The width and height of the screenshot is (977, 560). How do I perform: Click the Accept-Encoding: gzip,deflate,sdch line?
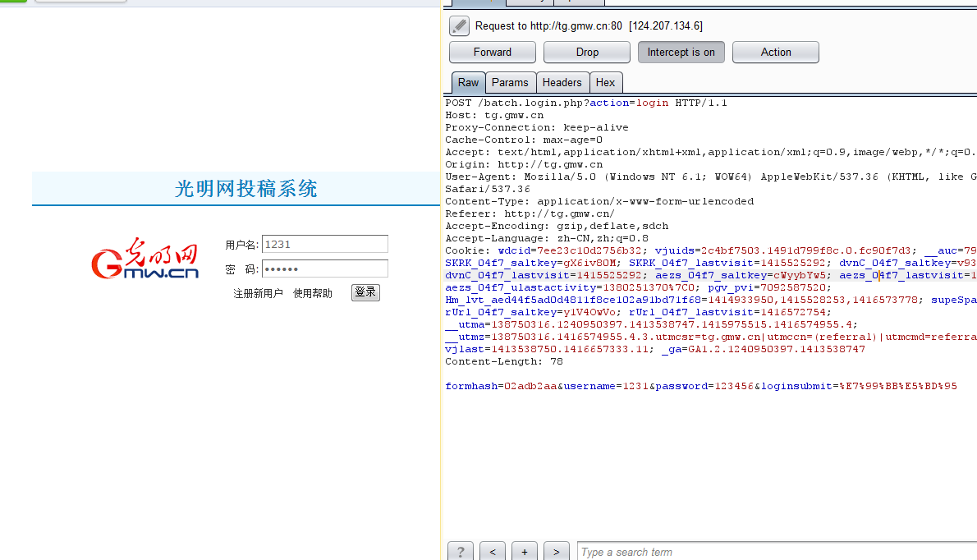557,226
